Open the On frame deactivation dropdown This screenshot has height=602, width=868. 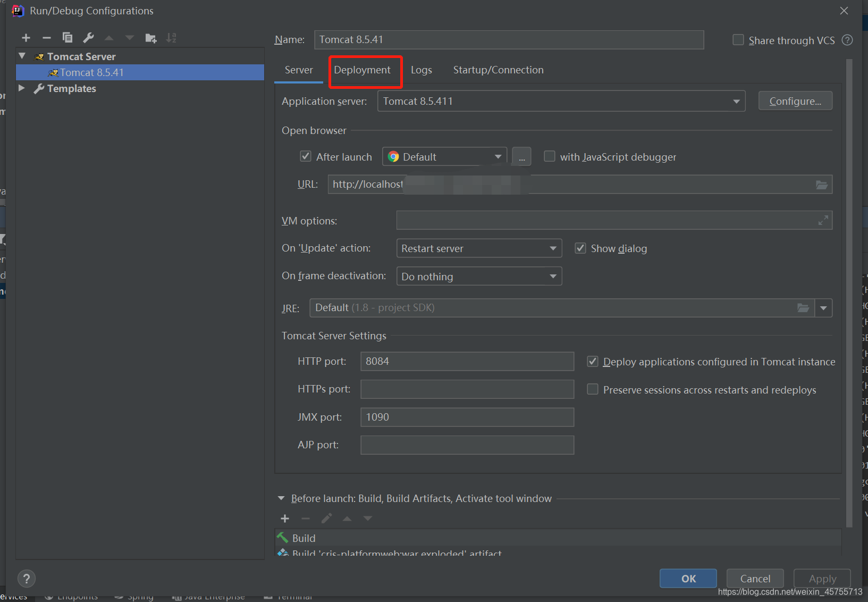479,277
